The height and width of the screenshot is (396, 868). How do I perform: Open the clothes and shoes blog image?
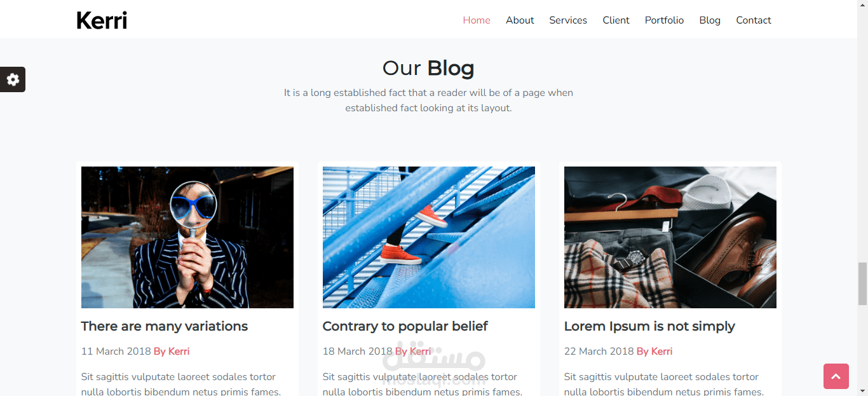click(x=670, y=237)
